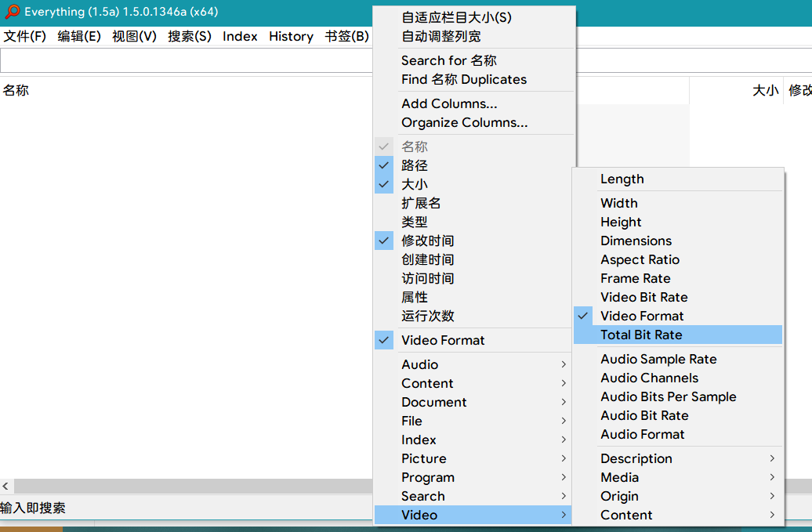
Task: Select Total Bit Rate column
Action: [641, 335]
